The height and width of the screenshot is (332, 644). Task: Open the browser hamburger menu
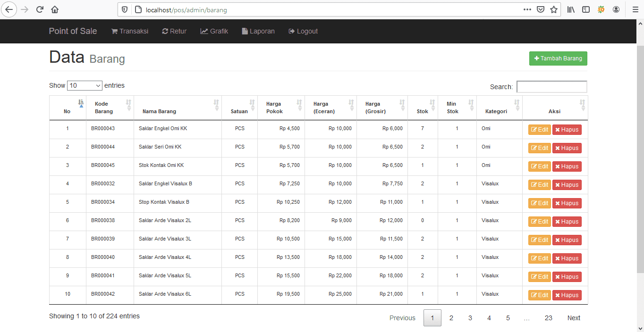point(635,9)
